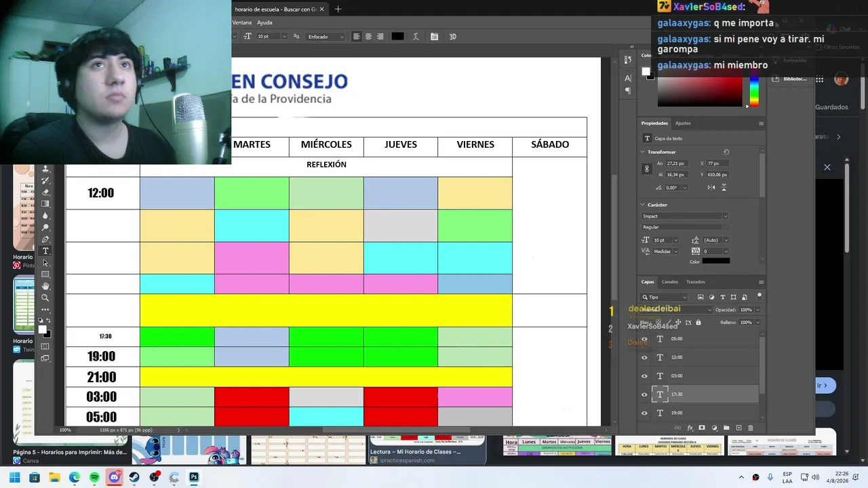
Task: Open the Ayuda menu
Action: click(264, 22)
